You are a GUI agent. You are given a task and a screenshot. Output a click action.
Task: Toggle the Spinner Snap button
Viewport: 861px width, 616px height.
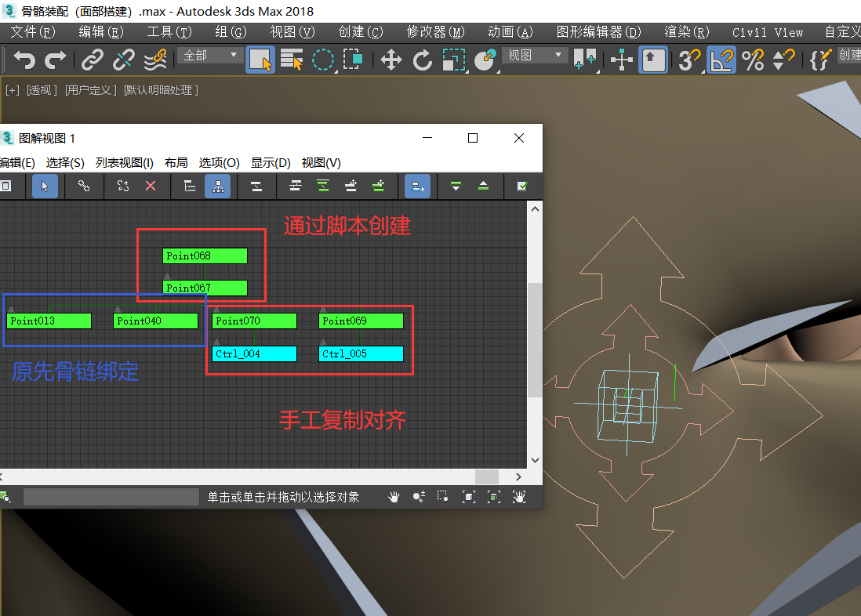pyautogui.click(x=783, y=60)
